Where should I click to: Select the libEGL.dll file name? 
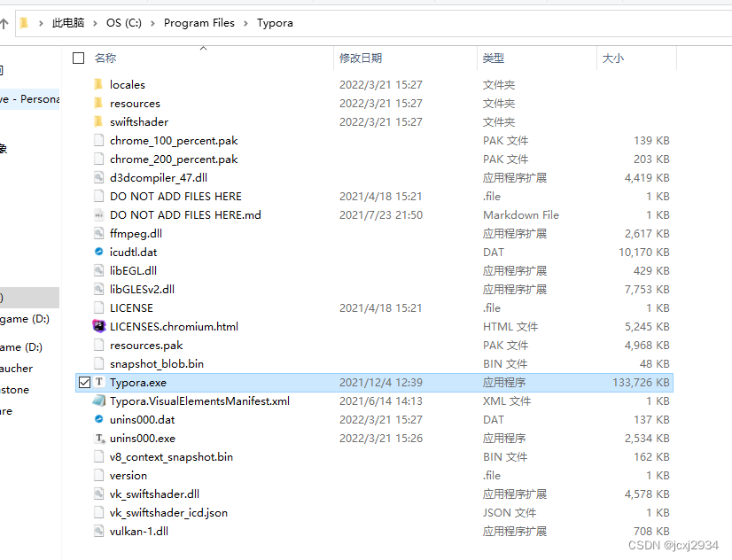click(x=133, y=270)
